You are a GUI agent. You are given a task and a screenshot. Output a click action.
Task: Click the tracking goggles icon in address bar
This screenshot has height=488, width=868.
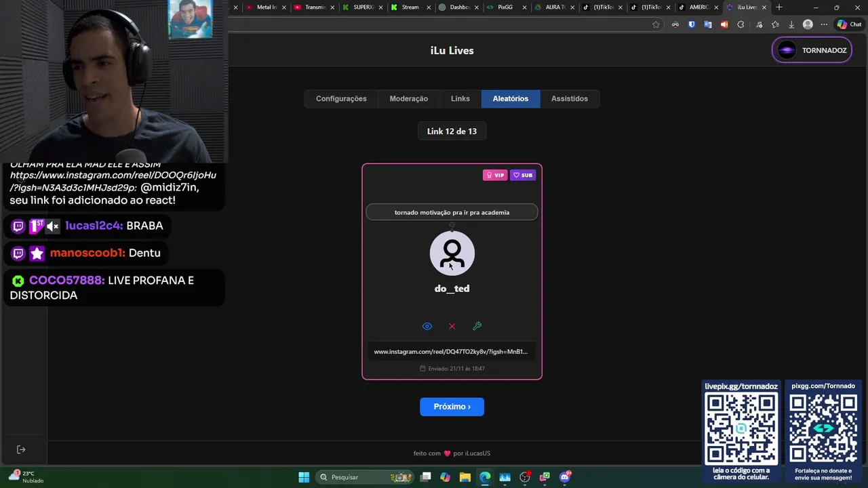[x=675, y=24]
